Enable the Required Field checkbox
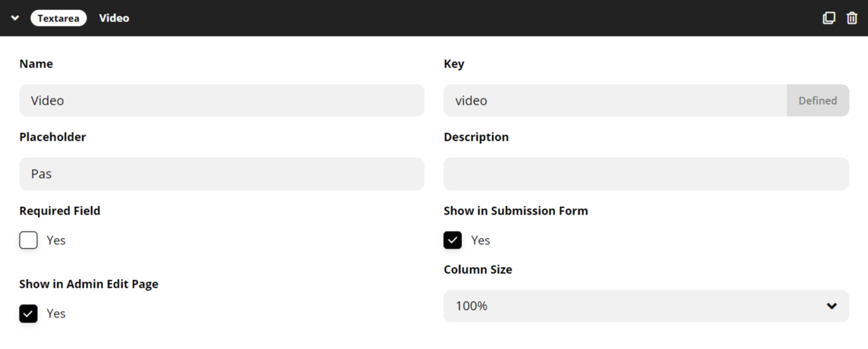Viewport: 868px width, 349px height. (x=28, y=240)
